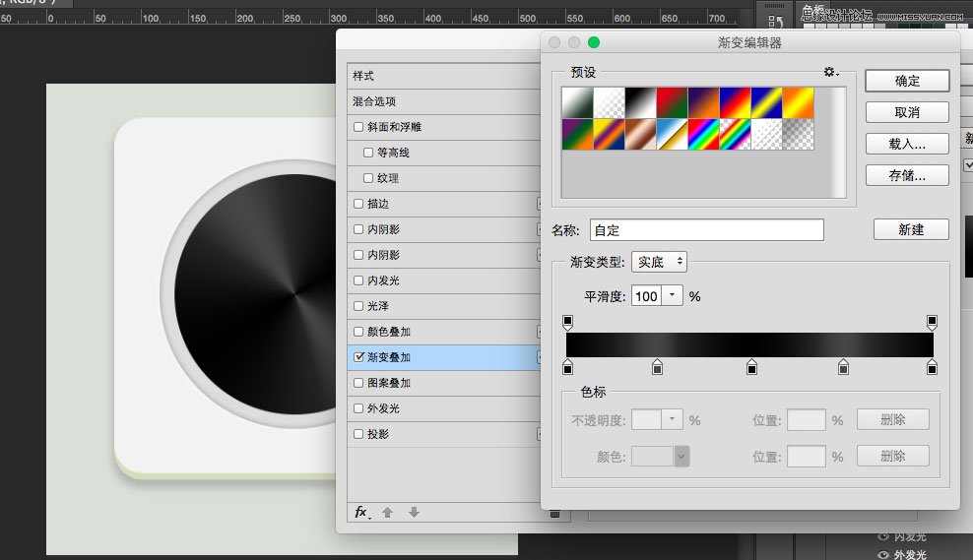
Task: Click the move effect down arrow
Action: 414,513
